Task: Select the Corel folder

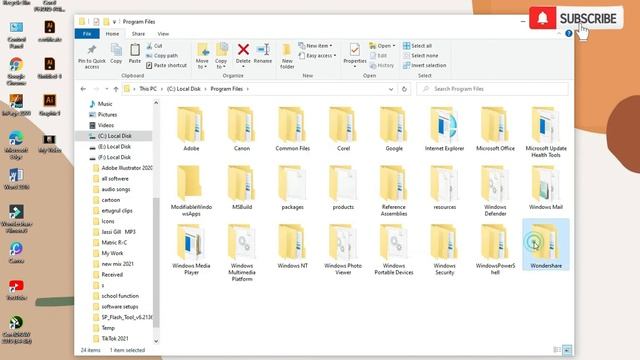Action: point(343,129)
